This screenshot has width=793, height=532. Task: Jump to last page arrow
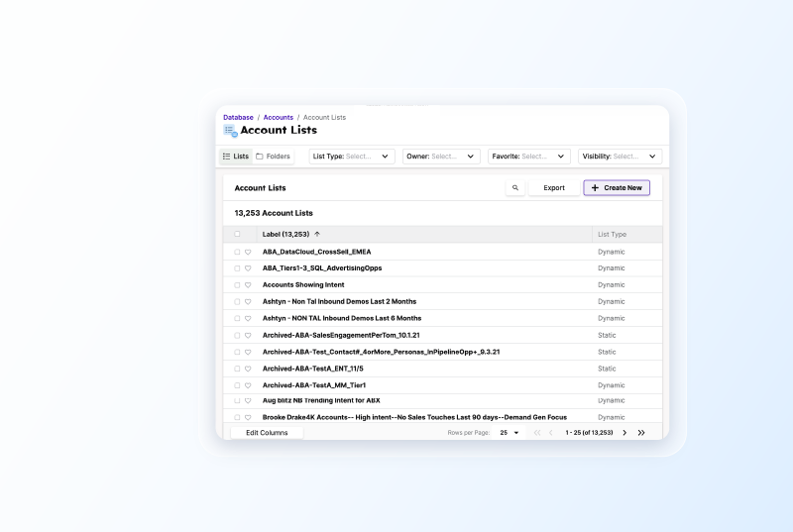641,433
